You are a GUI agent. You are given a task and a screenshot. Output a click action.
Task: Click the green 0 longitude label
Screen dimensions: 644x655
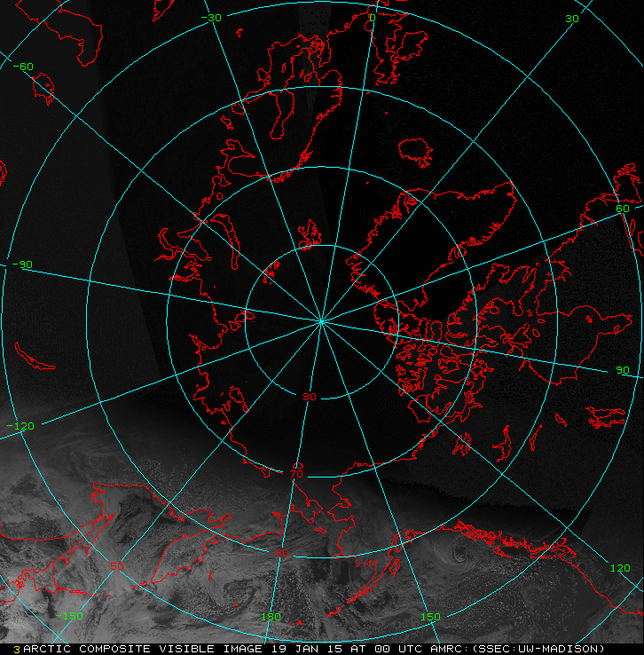click(x=373, y=18)
